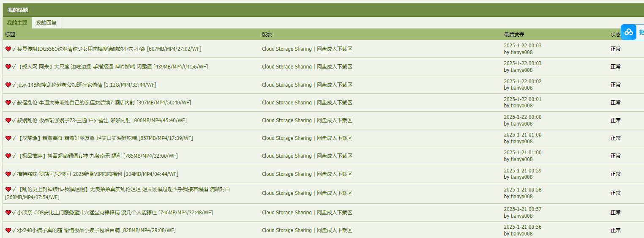Click the 2025-1-21 00:59 last post date
Screen dimensions: 644x238
pos(522,171)
